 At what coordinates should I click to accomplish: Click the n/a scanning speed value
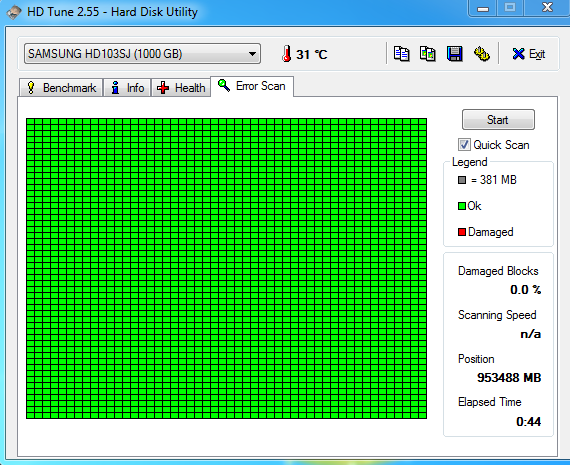click(x=530, y=334)
